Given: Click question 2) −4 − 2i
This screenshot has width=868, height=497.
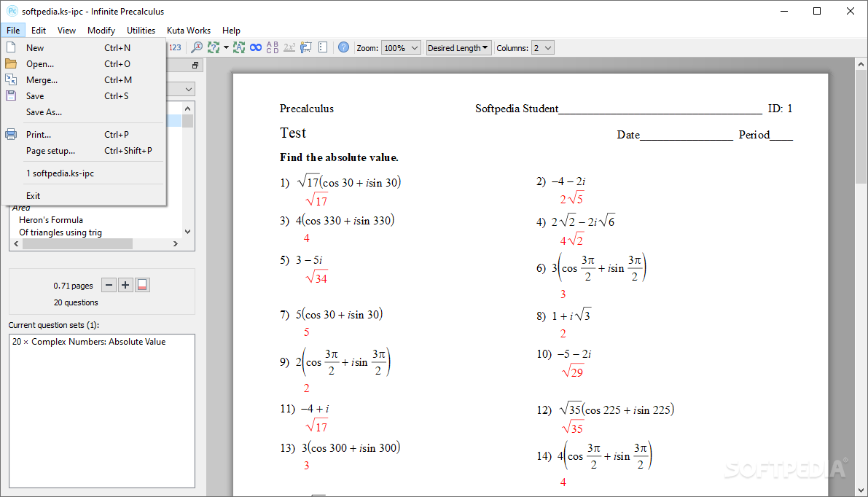Looking at the screenshot, I should (560, 181).
